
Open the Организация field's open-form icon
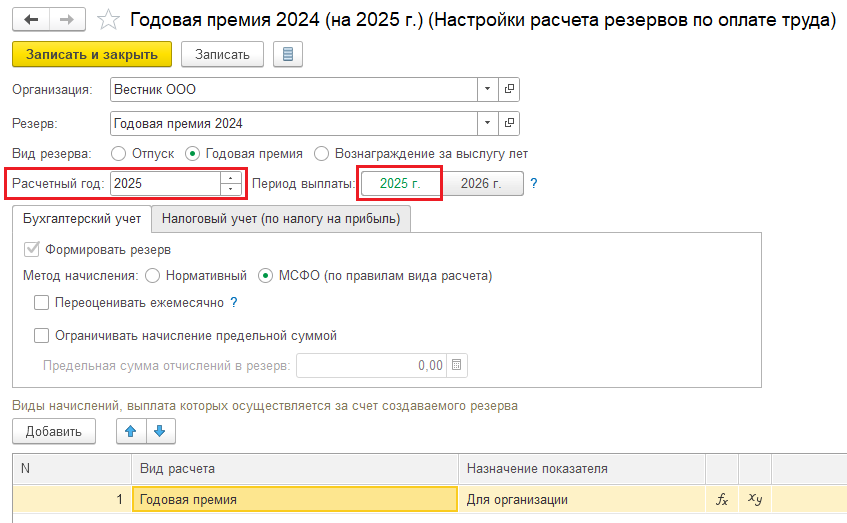click(509, 90)
